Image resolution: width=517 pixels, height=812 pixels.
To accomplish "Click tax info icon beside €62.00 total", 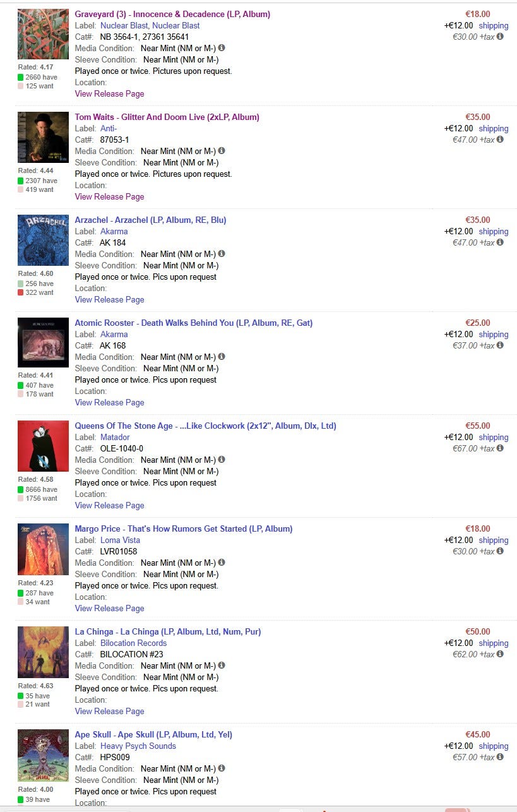I will (500, 654).
